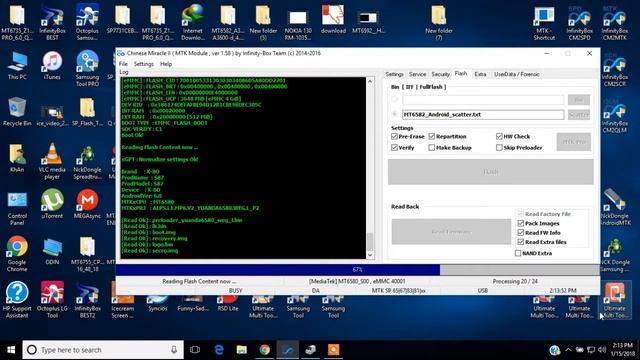This screenshot has height=360, width=640.
Task: Click the empty Bin file path field
Action: pos(483,100)
